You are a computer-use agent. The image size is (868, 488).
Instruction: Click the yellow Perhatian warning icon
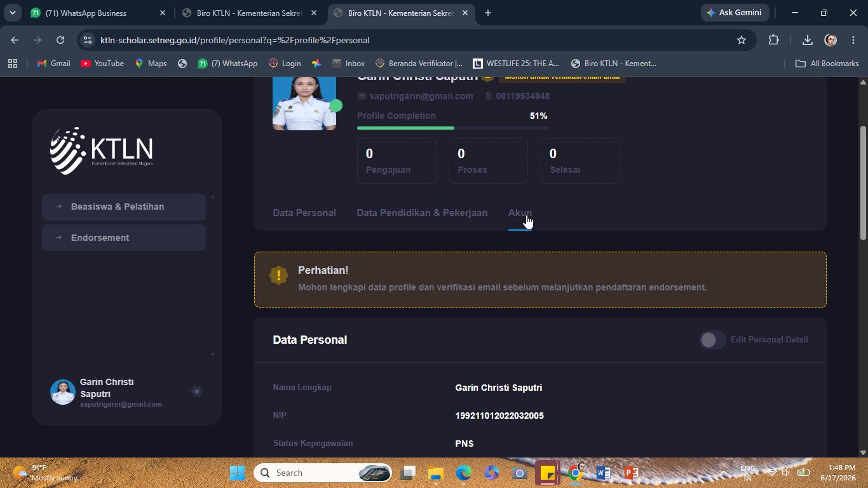[278, 275]
